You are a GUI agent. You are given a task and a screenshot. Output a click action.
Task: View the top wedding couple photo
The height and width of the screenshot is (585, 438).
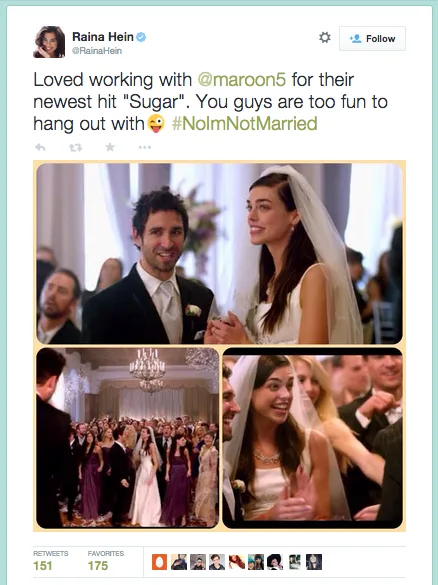[x=219, y=253]
